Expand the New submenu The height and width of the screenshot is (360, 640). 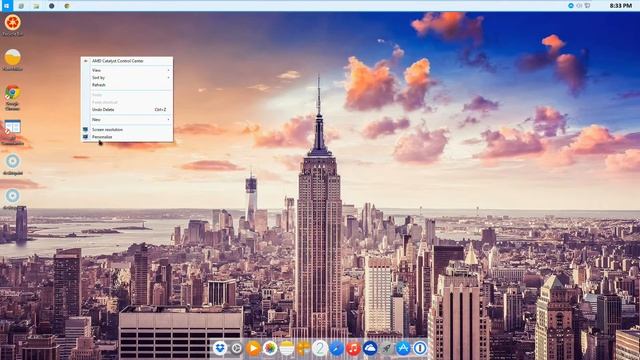(127, 120)
